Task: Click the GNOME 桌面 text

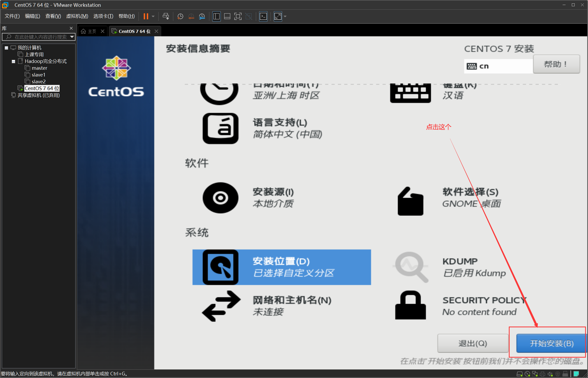Action: click(x=471, y=204)
